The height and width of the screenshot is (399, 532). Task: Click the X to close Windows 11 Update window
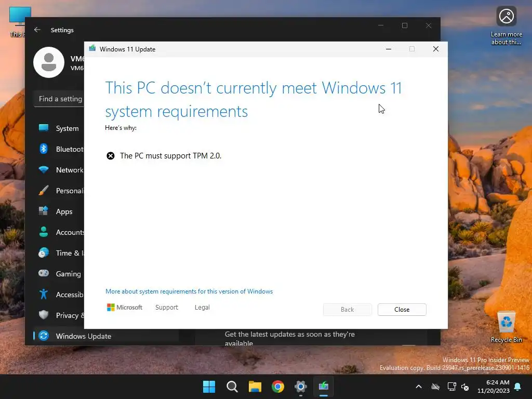[436, 49]
